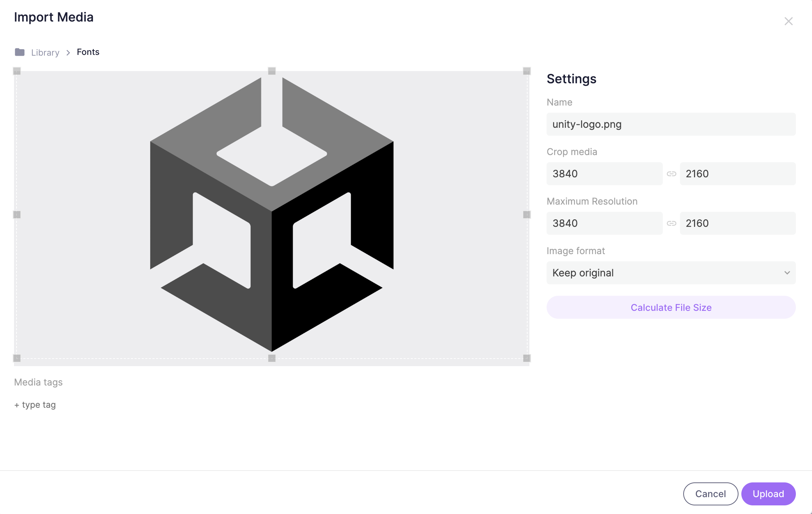Go to Library in breadcrumb
The image size is (812, 514).
tap(45, 52)
